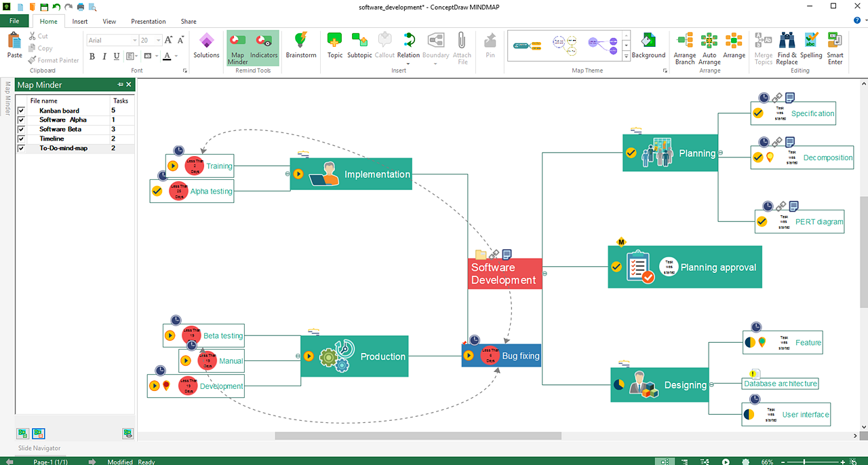The height and width of the screenshot is (465, 868).
Task: Open the font color dropdown arrow
Action: 176,56
